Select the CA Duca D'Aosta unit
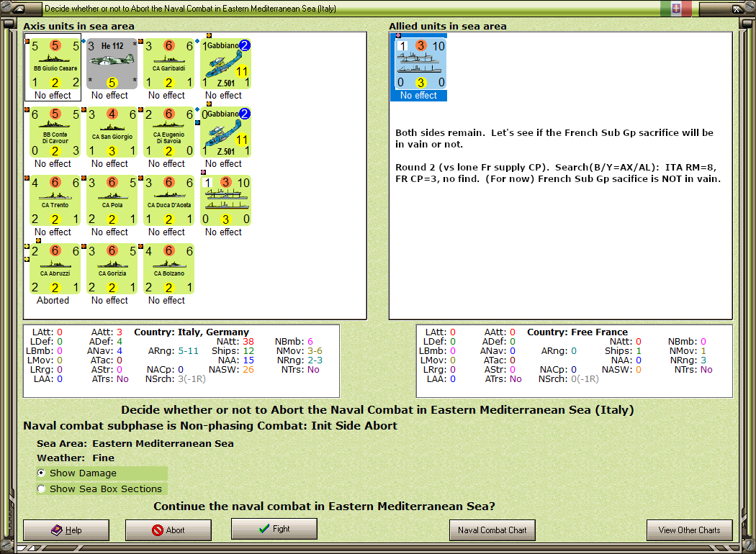This screenshot has width=756, height=554. click(168, 201)
